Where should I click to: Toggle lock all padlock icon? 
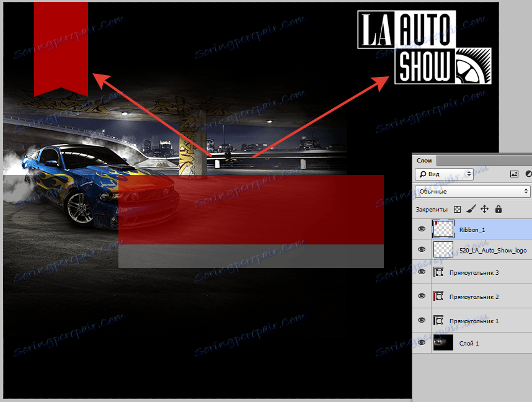point(498,209)
